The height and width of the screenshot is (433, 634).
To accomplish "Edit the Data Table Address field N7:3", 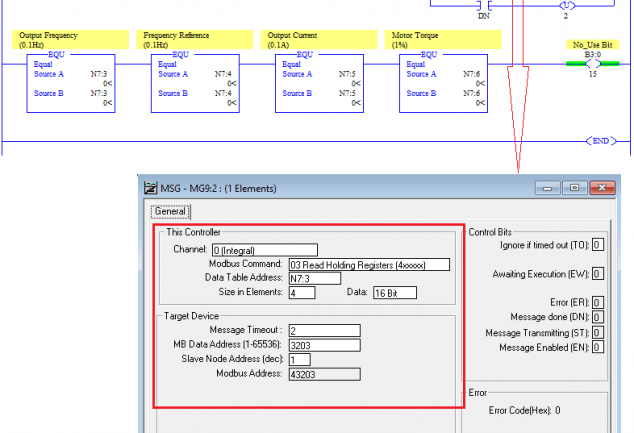I will [x=315, y=279].
